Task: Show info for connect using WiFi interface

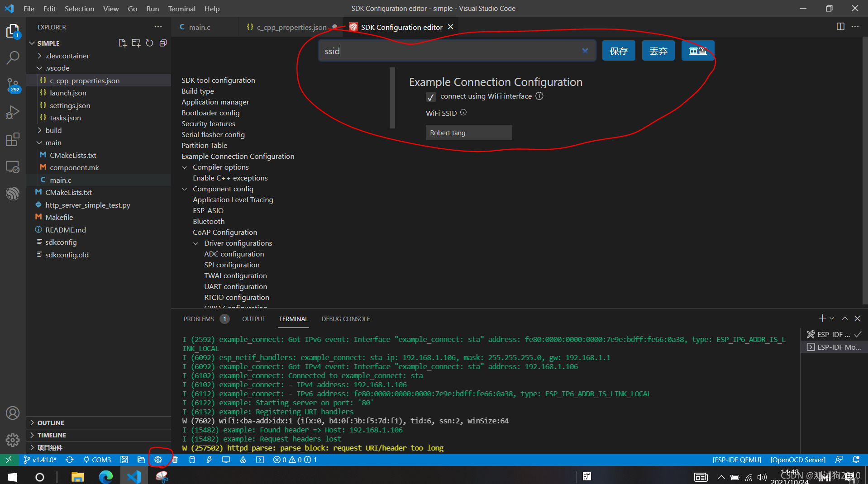Action: pyautogui.click(x=539, y=96)
